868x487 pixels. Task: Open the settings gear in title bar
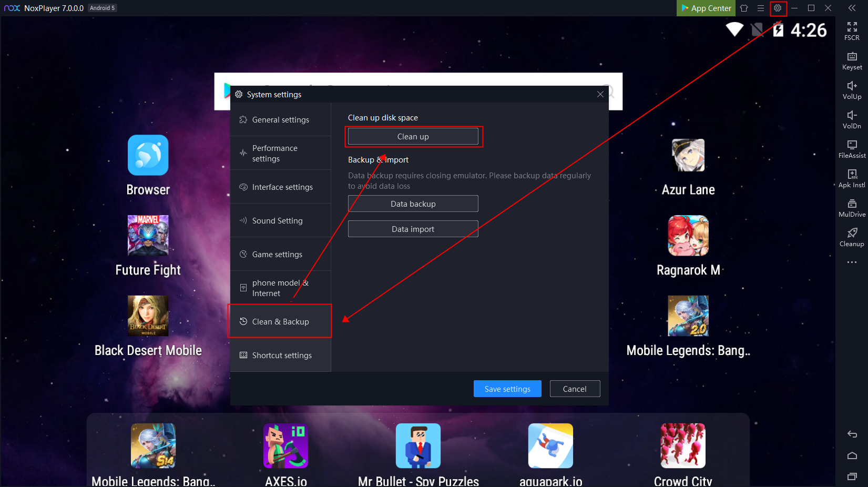click(x=778, y=8)
